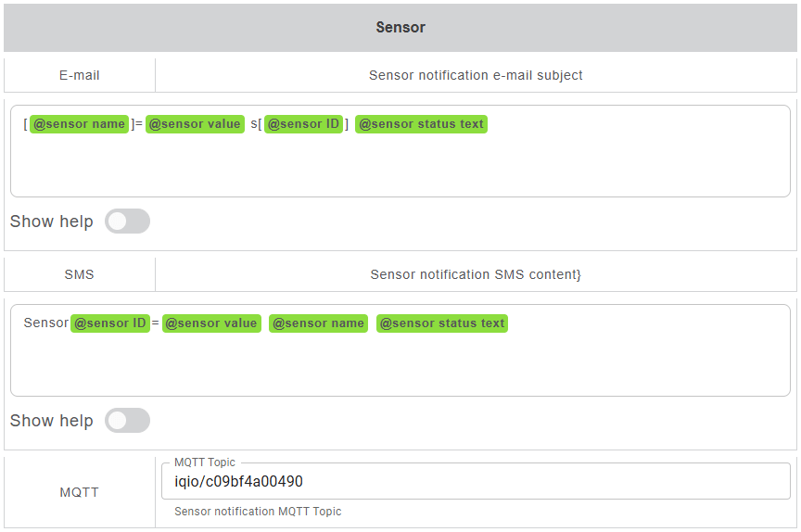Click the @sensor ID tag in SMS content
The width and height of the screenshot is (801, 532).
point(110,323)
